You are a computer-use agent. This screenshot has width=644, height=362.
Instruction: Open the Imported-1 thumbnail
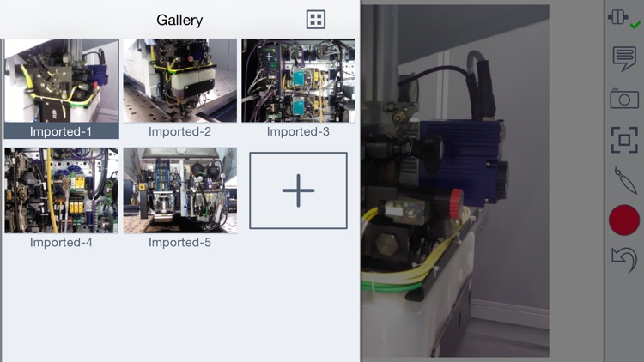coord(62,81)
